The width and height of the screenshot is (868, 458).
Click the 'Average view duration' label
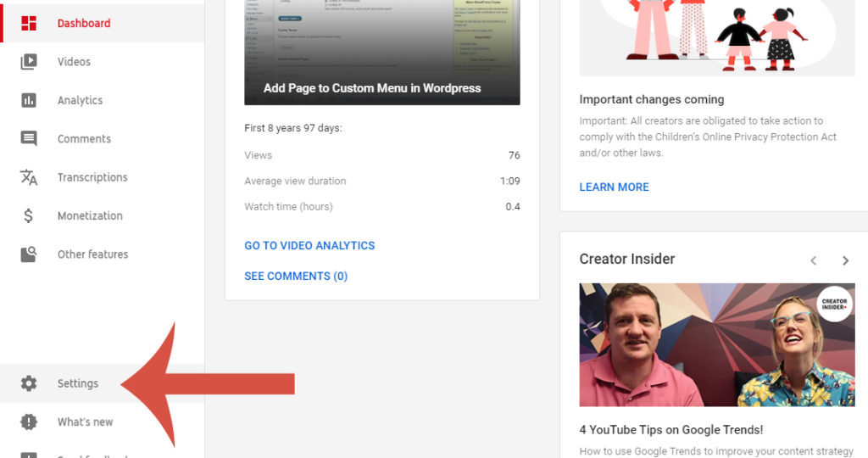point(295,182)
